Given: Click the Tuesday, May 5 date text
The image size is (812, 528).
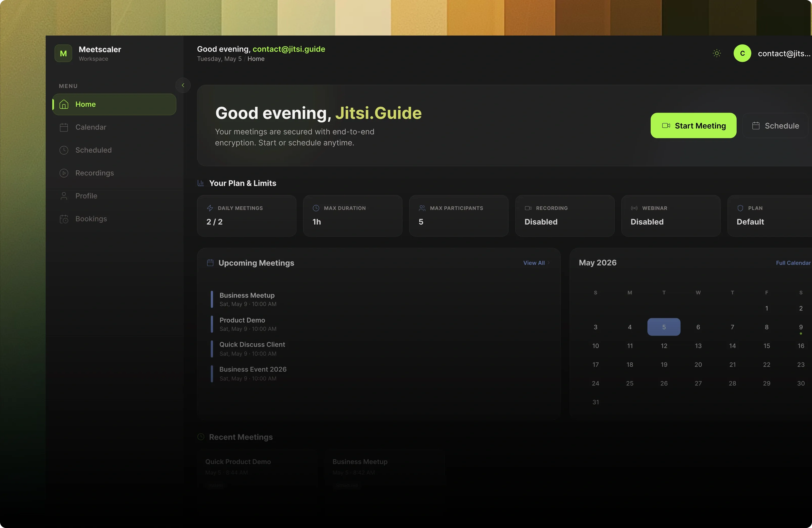Looking at the screenshot, I should (x=219, y=59).
